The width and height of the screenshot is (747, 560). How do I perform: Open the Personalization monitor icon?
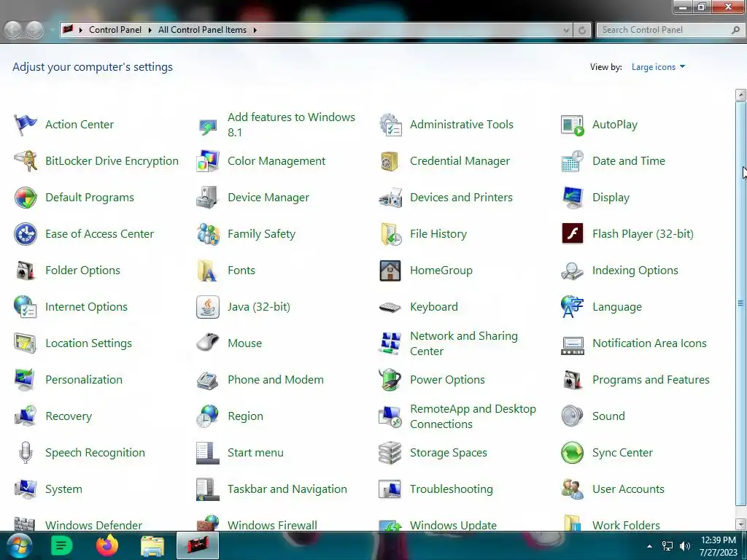[x=26, y=380]
